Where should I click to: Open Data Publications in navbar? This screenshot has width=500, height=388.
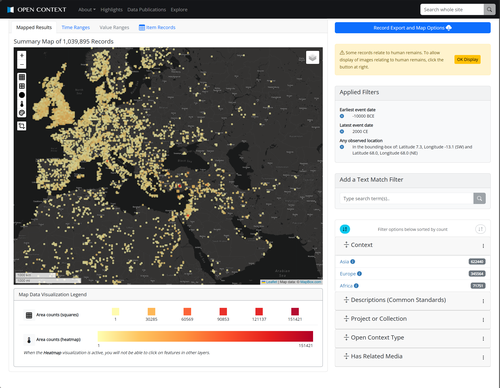pos(147,10)
